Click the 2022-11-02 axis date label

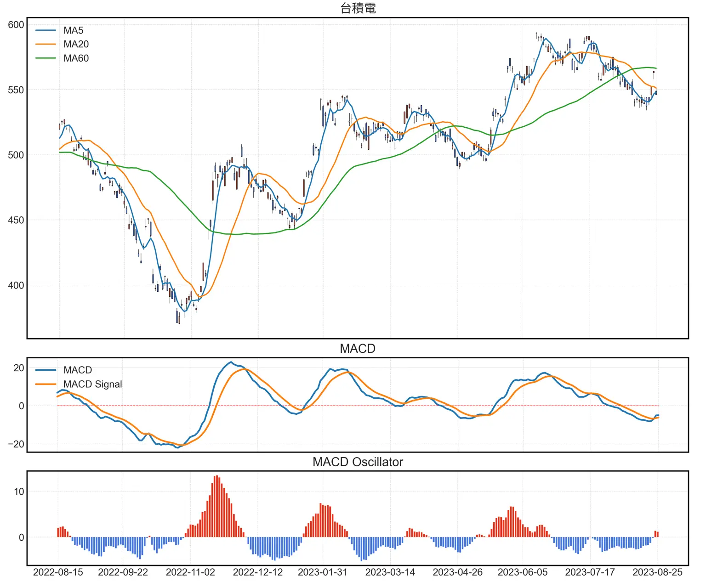tap(189, 572)
